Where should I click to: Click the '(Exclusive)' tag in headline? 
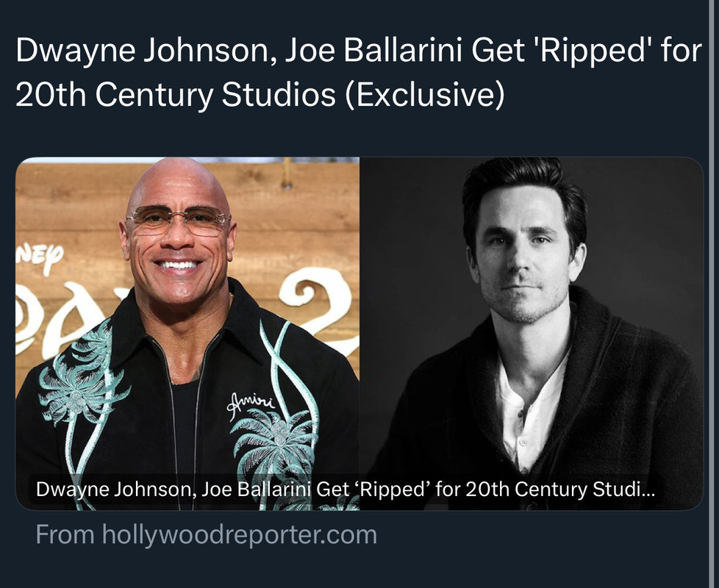point(424,96)
